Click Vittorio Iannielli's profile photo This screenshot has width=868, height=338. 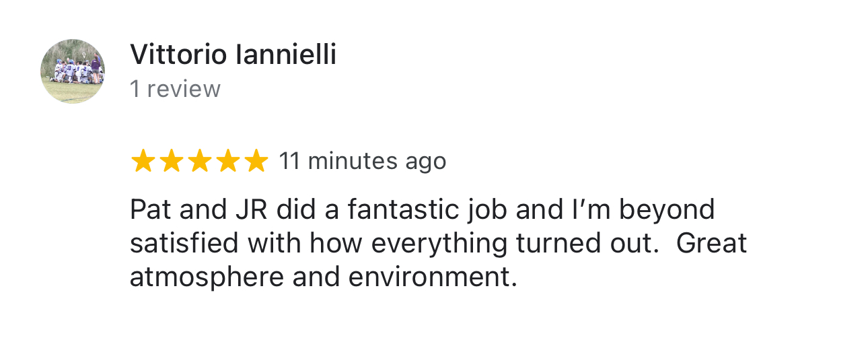73,71
